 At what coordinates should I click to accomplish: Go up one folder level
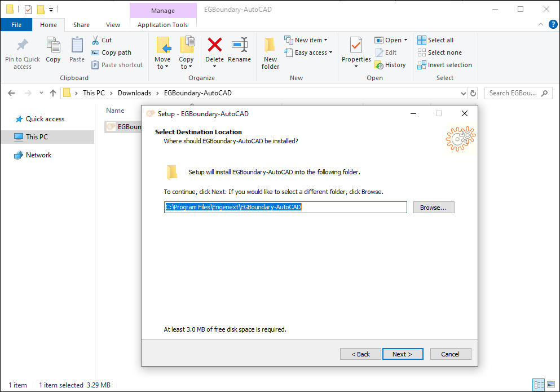coord(53,93)
